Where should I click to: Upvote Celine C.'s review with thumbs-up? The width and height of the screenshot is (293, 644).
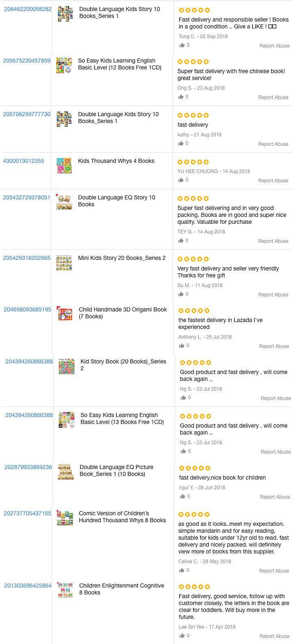click(181, 570)
